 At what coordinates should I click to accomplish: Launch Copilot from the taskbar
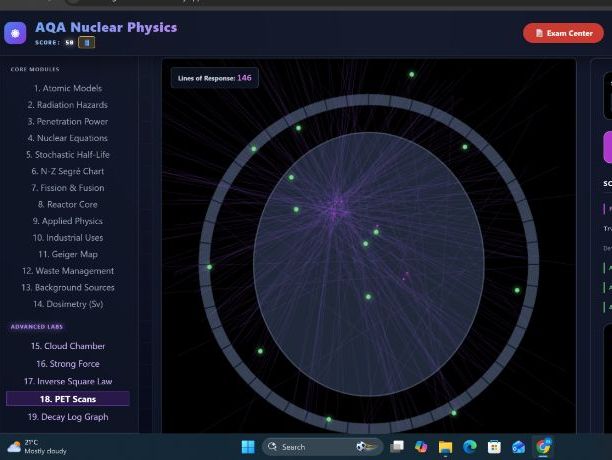421,447
